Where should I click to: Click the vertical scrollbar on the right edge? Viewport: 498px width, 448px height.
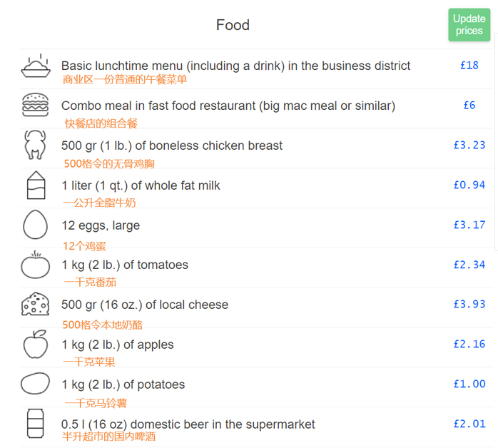pyautogui.click(x=495, y=143)
